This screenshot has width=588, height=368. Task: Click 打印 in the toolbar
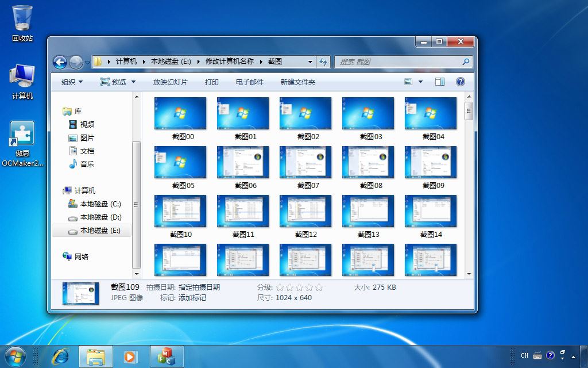212,82
